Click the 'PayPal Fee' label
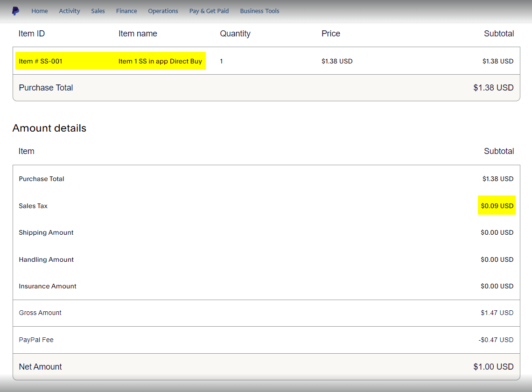 pyautogui.click(x=36, y=340)
